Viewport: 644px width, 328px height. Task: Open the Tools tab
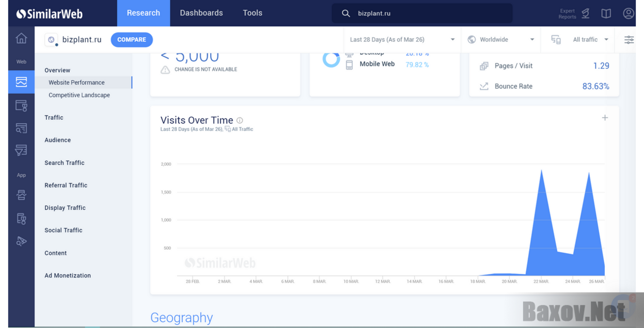point(253,13)
